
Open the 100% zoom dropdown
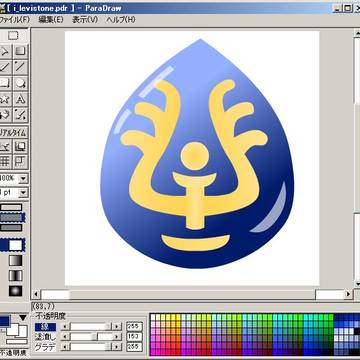coord(23,179)
